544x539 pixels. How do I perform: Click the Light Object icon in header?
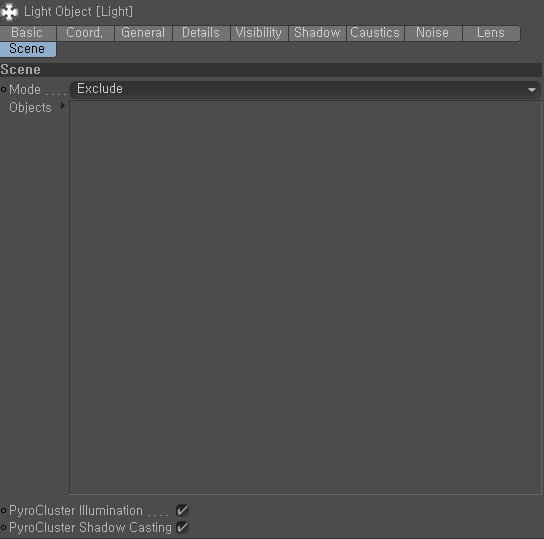pos(9,12)
